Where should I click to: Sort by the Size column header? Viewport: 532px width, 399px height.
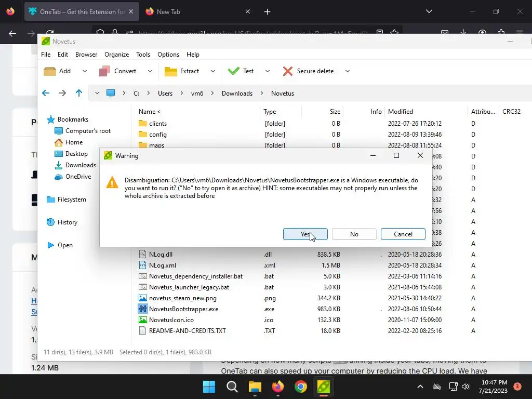pyautogui.click(x=335, y=112)
